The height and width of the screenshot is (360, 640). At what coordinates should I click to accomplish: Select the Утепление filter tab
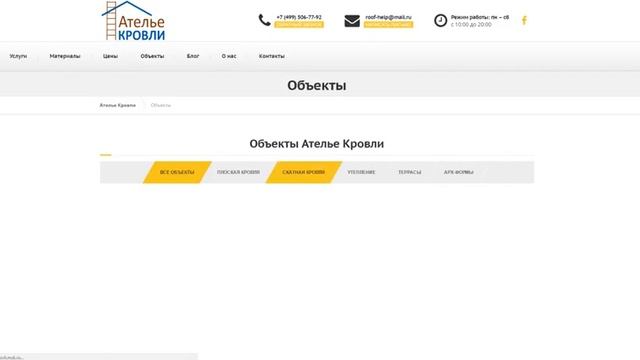[361, 172]
